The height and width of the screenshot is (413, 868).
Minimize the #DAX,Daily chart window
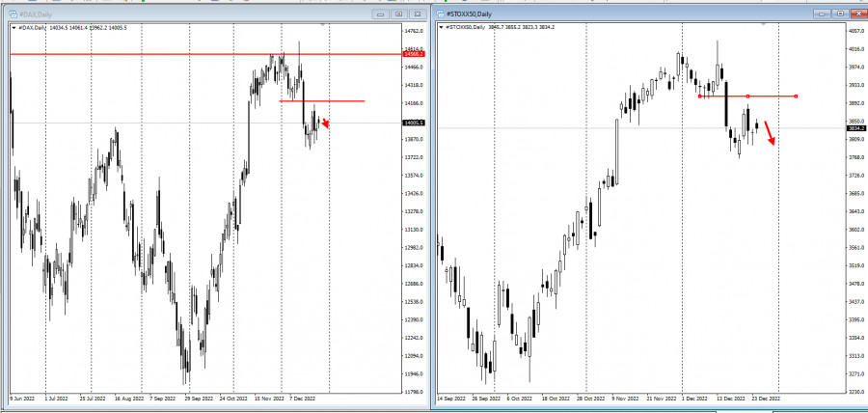click(x=379, y=14)
